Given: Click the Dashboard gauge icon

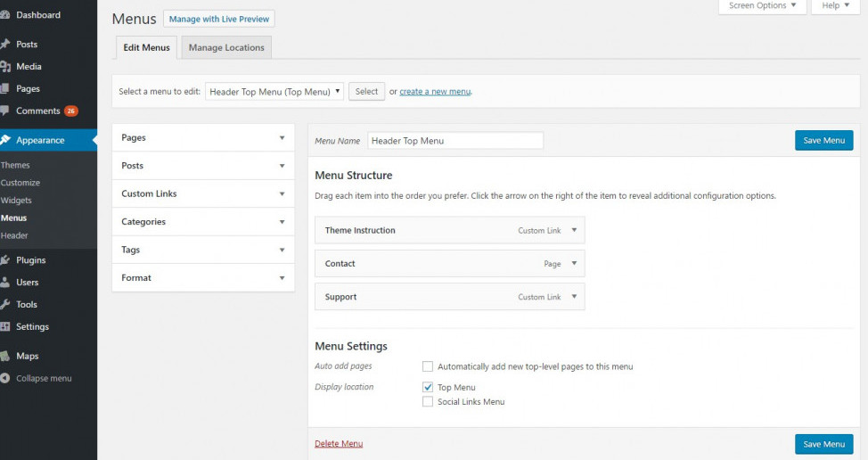Looking at the screenshot, I should [x=4, y=15].
